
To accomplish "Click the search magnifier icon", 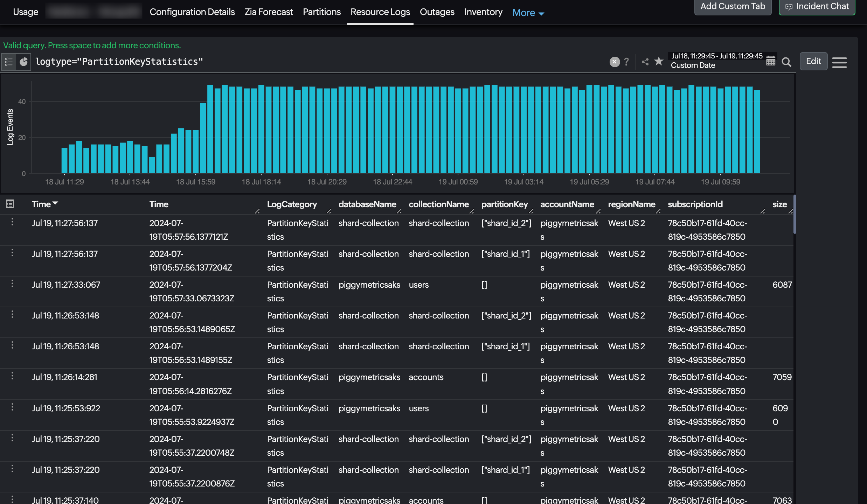I will [x=786, y=62].
